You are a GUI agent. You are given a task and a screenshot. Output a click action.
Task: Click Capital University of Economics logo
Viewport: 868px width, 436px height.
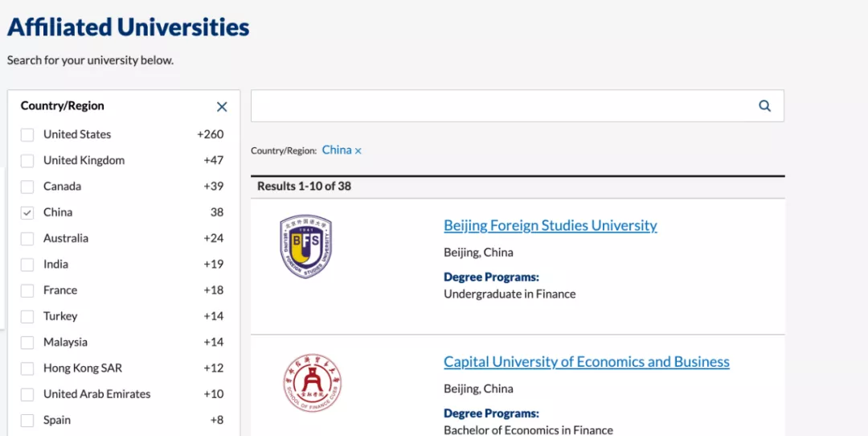click(x=312, y=384)
